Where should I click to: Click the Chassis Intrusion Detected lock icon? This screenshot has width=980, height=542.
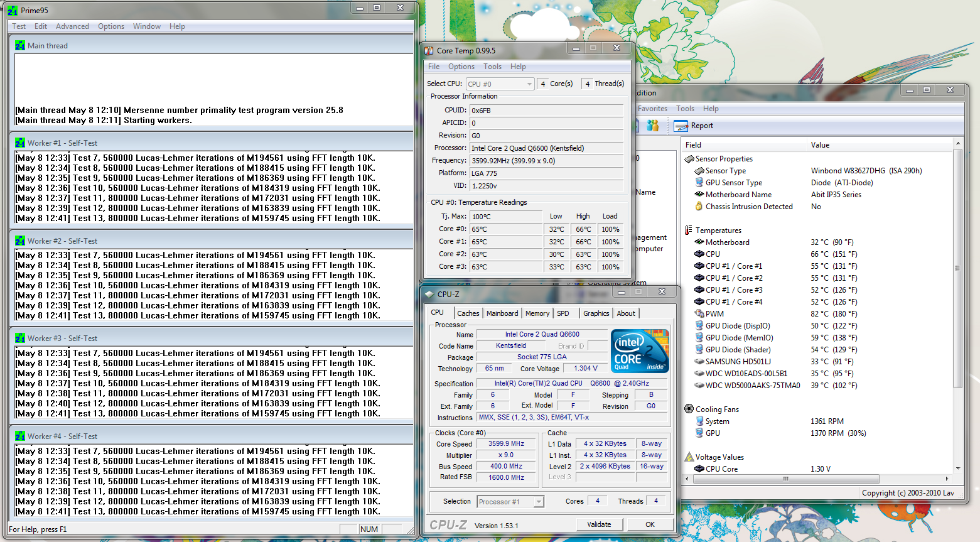[699, 206]
